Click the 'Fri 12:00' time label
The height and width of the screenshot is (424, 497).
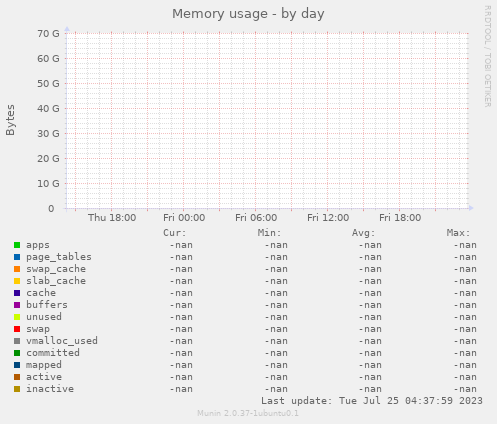(328, 218)
